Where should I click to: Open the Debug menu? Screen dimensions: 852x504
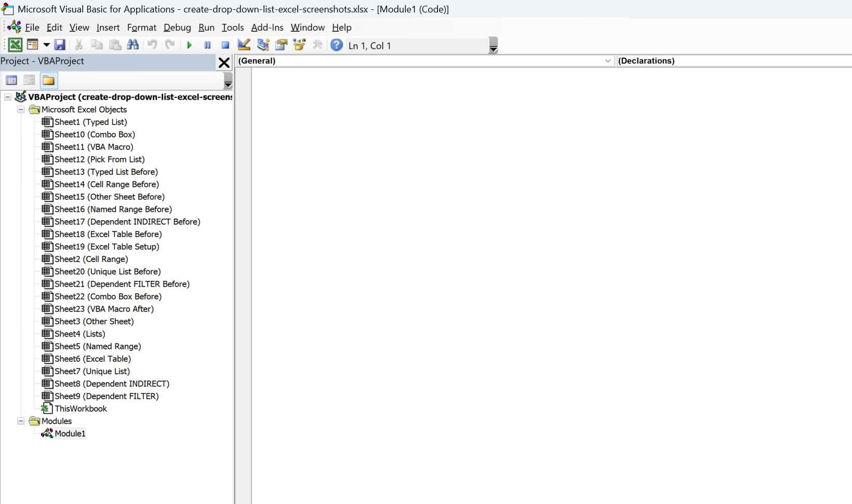click(x=177, y=28)
